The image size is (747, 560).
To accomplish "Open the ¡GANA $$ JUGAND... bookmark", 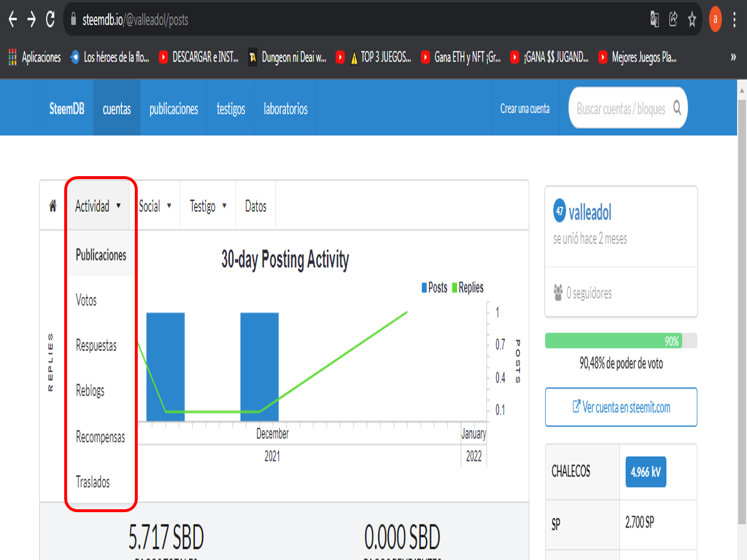I will tap(550, 57).
